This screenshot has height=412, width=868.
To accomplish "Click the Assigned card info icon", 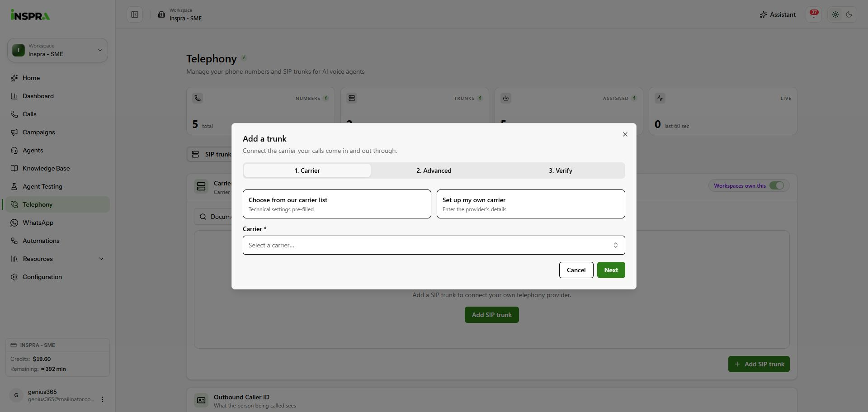I will tap(634, 98).
